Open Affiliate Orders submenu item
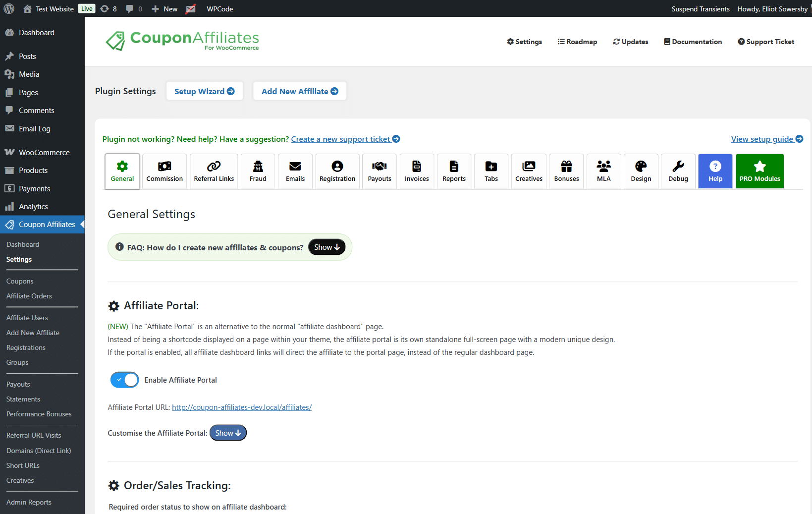Viewport: 812px width, 514px height. pyautogui.click(x=29, y=296)
